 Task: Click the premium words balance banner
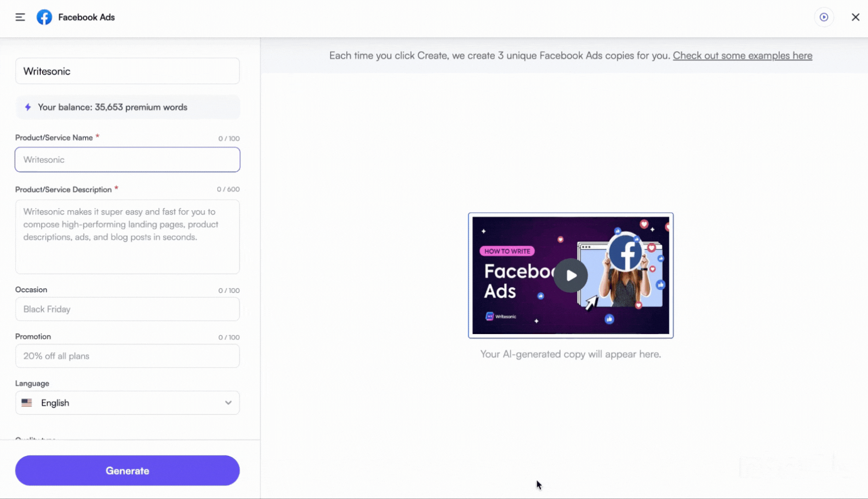[127, 107]
